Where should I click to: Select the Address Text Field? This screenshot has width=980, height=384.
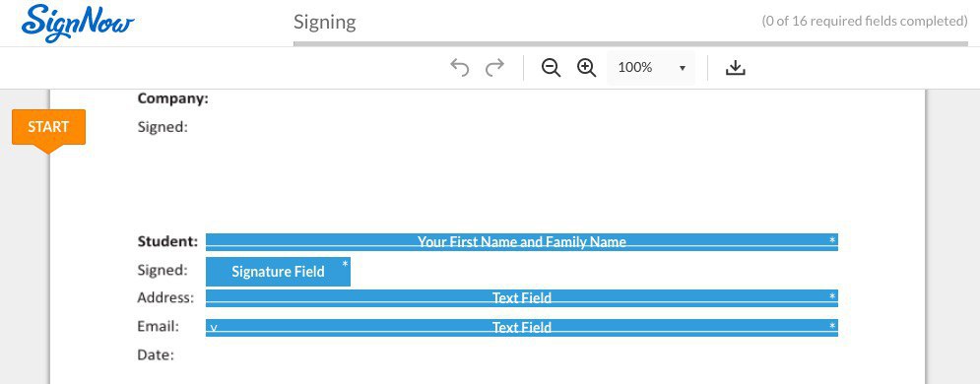(522, 297)
